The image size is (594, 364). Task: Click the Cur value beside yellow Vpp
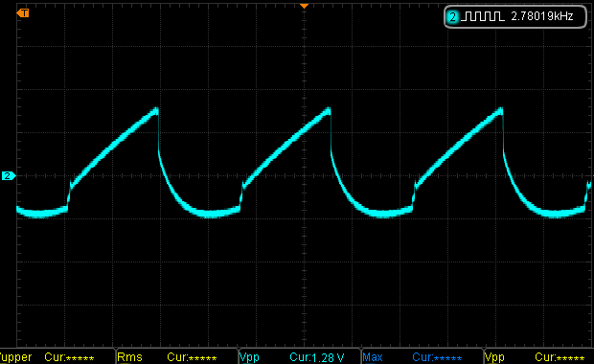[x=560, y=357]
